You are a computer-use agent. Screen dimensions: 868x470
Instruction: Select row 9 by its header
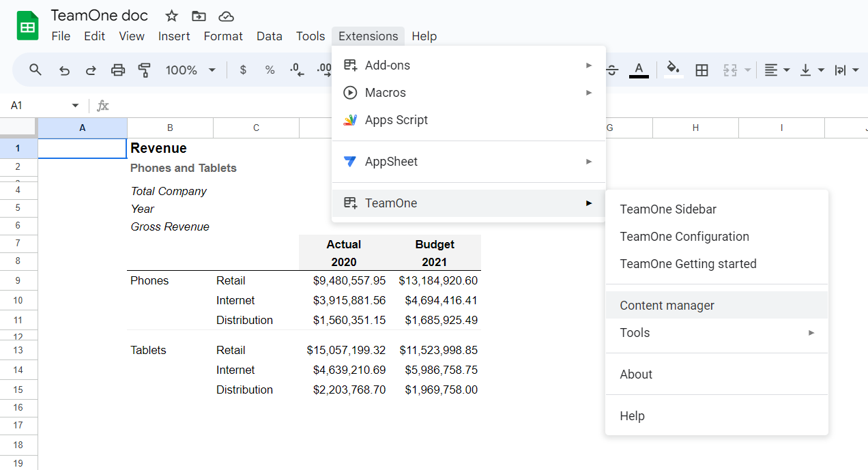(18, 280)
